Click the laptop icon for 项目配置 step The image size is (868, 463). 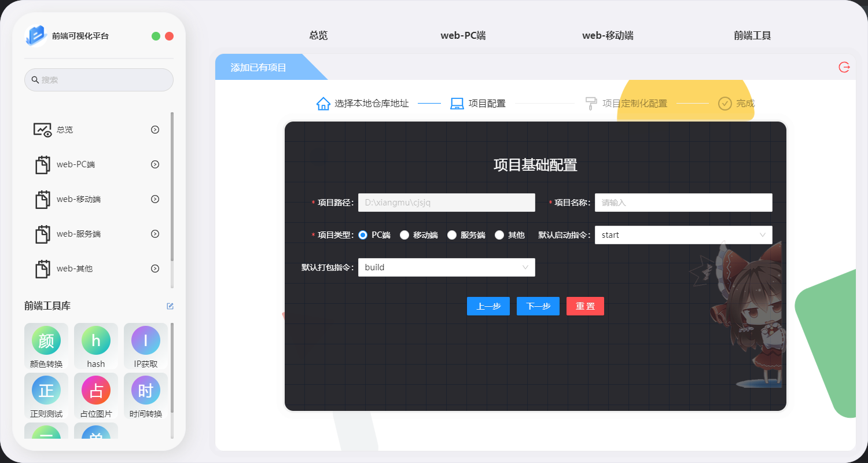click(457, 104)
